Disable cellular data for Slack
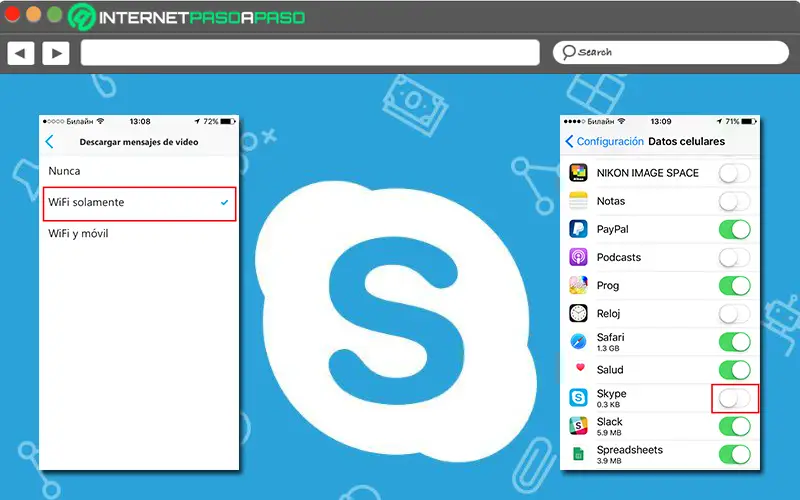800x500 pixels. [x=735, y=426]
